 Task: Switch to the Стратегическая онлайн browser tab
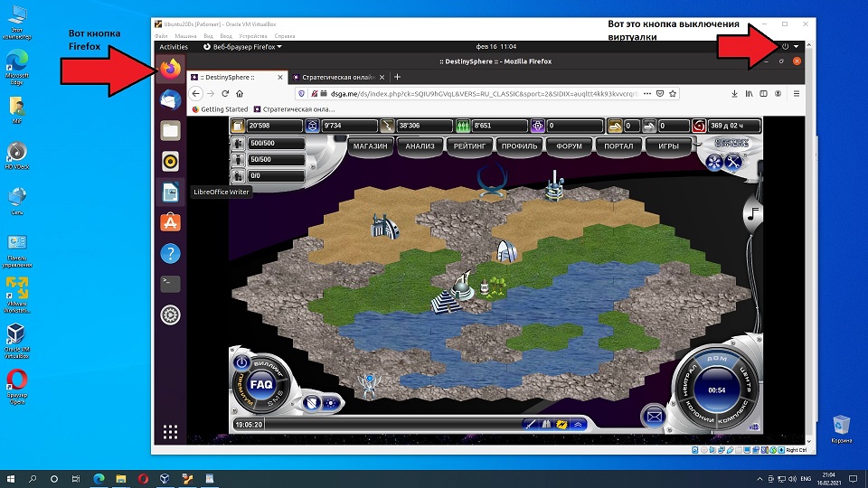(335, 78)
